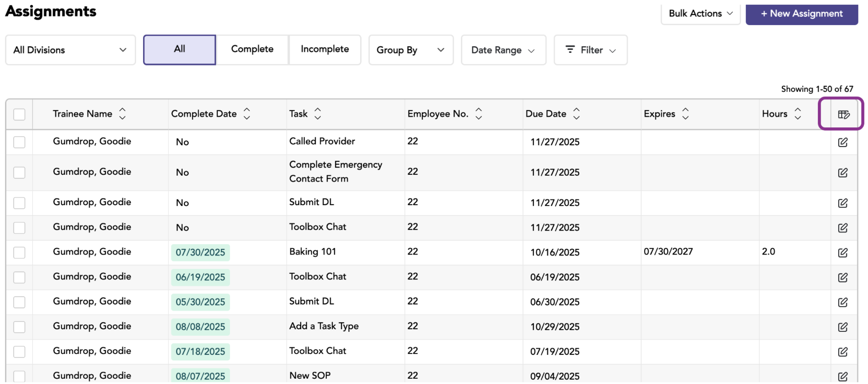Select the Baking 101 row checkbox
The height and width of the screenshot is (384, 868).
(19, 253)
